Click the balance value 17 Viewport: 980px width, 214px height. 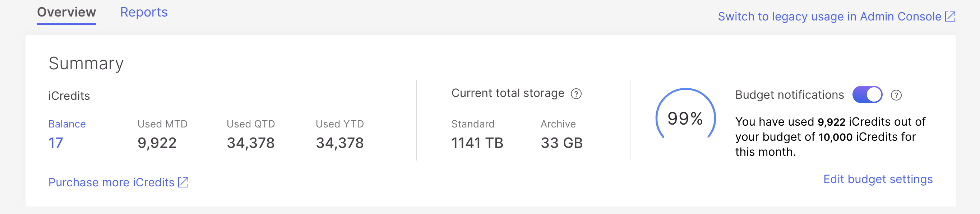[56, 143]
